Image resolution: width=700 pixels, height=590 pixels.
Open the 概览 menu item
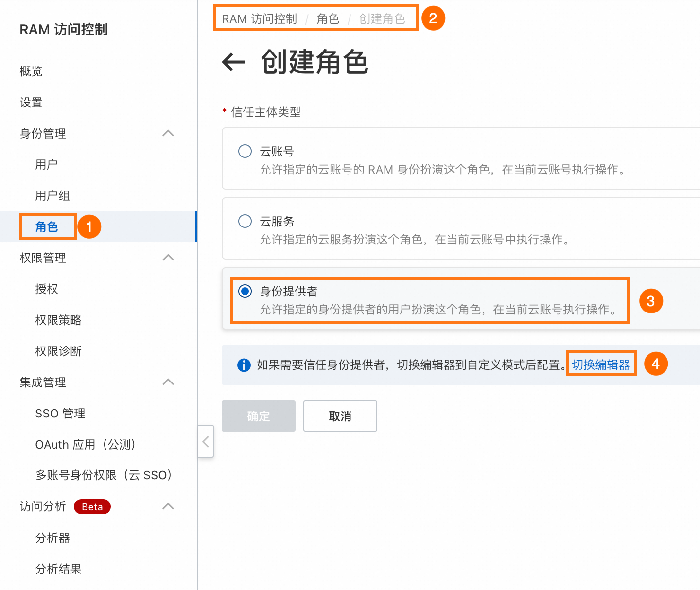[31, 71]
